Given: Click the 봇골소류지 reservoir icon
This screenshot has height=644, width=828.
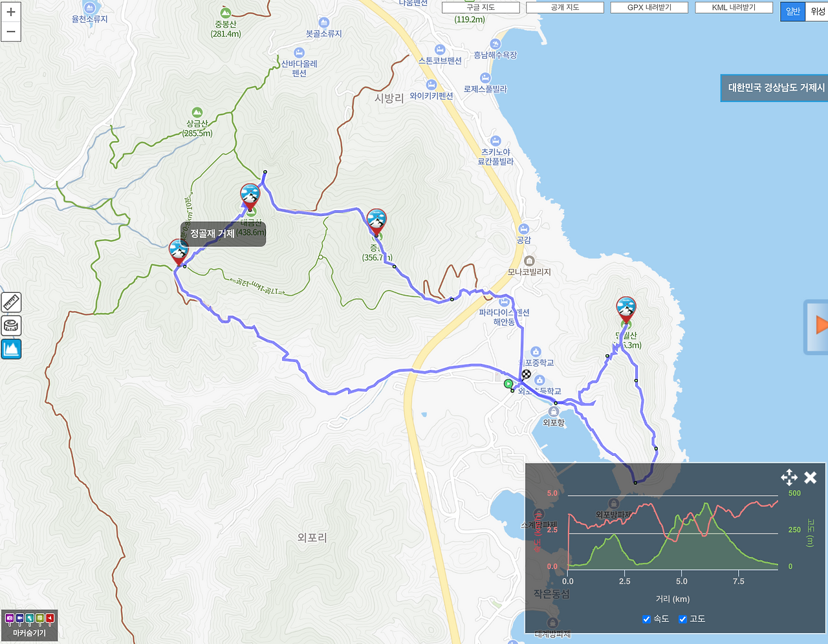Looking at the screenshot, I should click(324, 23).
